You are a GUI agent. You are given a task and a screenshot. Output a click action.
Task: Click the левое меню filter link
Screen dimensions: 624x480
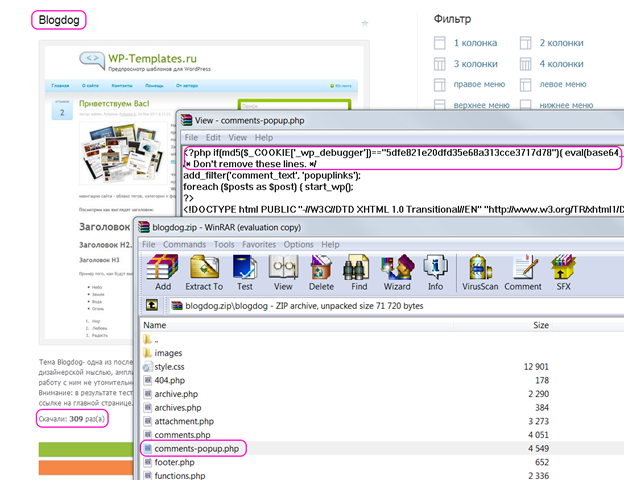[563, 84]
